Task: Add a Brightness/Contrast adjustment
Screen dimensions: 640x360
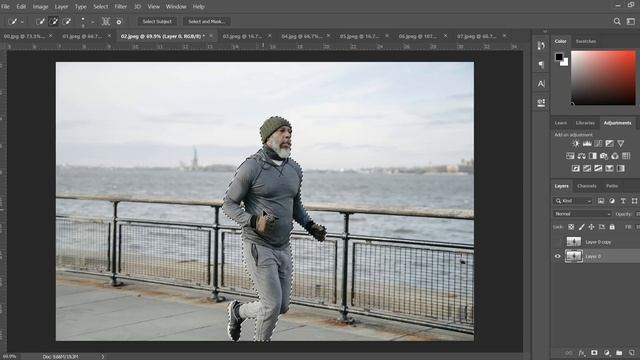Action: [576, 144]
